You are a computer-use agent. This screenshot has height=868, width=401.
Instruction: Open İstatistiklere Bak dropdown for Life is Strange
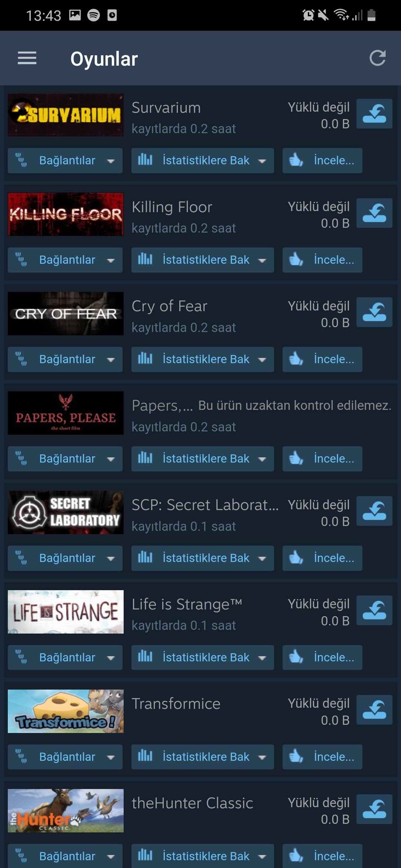(x=202, y=658)
